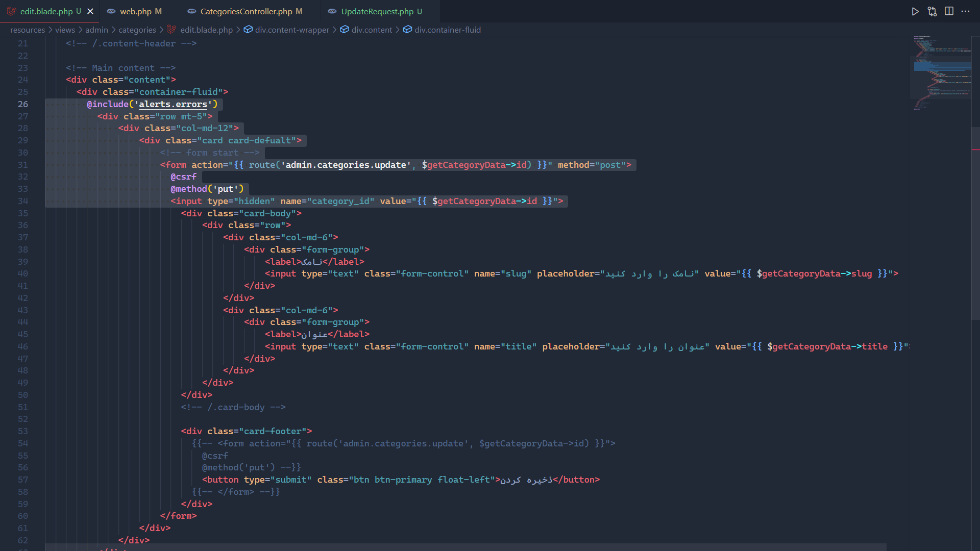Click 'resources' in the breadcrumb
The height and width of the screenshot is (551, 980).
click(x=28, y=30)
